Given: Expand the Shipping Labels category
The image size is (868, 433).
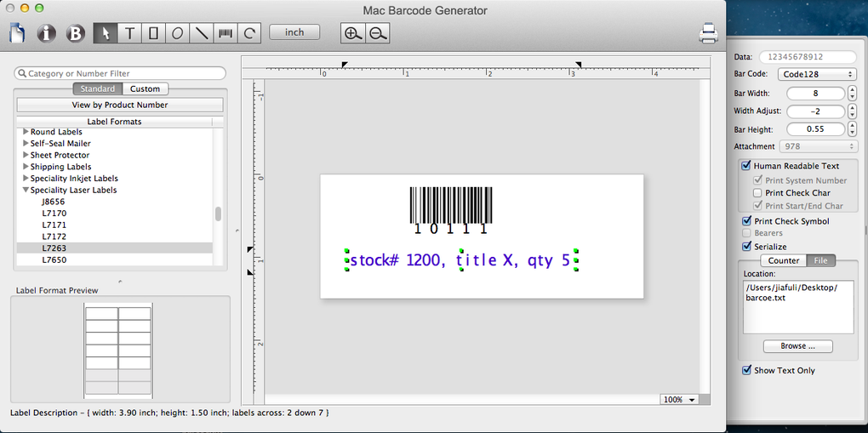Looking at the screenshot, I should pyautogui.click(x=26, y=167).
